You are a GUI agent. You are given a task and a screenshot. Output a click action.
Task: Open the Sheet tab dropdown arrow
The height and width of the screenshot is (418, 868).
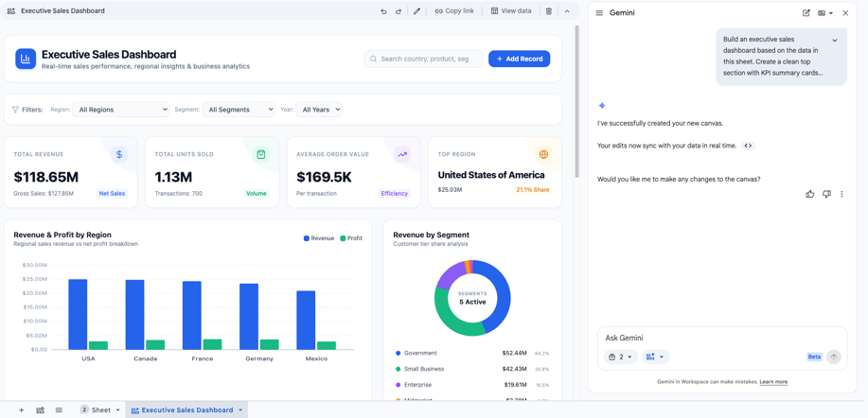118,409
